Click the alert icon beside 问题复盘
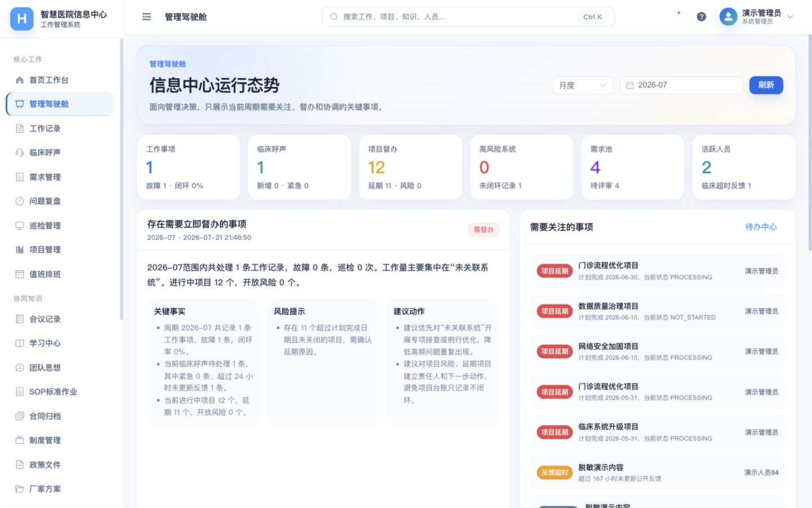Viewport: 812px width, 508px height. (20, 201)
